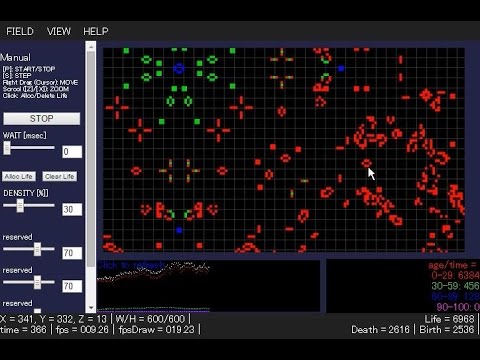The width and height of the screenshot is (480, 360).
Task: Click the 'Click to refresh' graph label
Action: [130, 265]
